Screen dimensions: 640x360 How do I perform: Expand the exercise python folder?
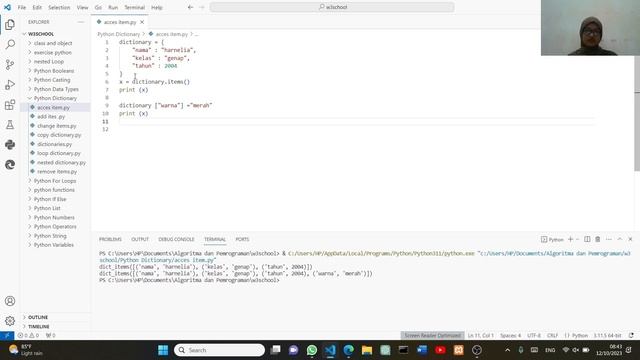point(52,53)
